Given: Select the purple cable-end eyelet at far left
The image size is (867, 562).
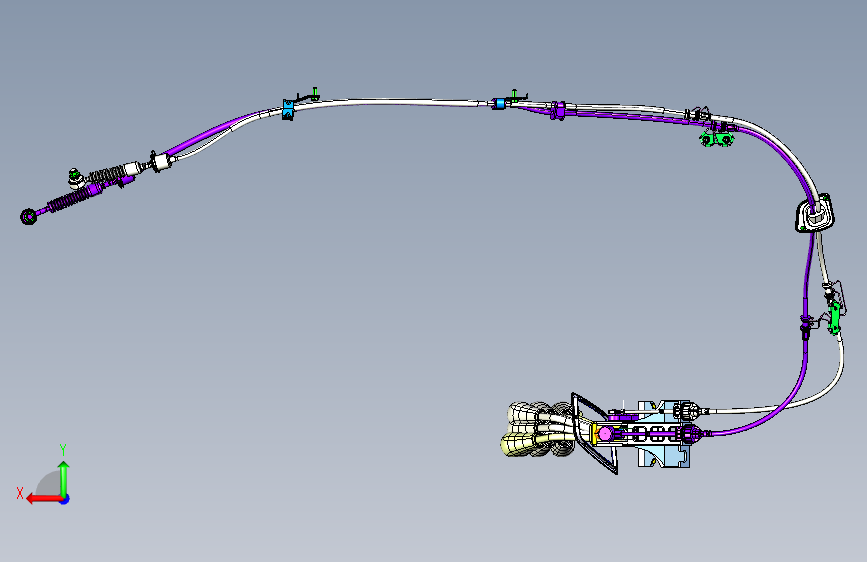Looking at the screenshot, I should coord(28,216).
